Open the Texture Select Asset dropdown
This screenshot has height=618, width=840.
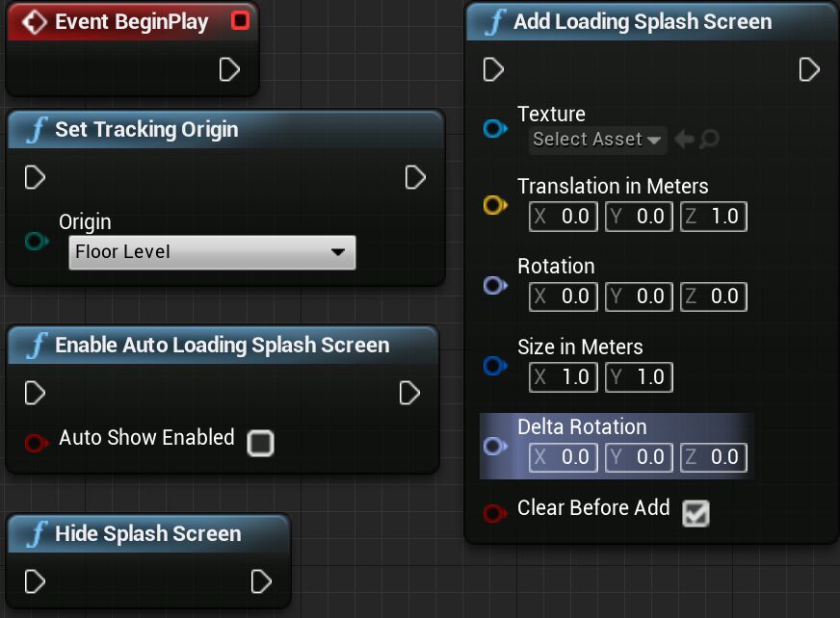pos(597,140)
